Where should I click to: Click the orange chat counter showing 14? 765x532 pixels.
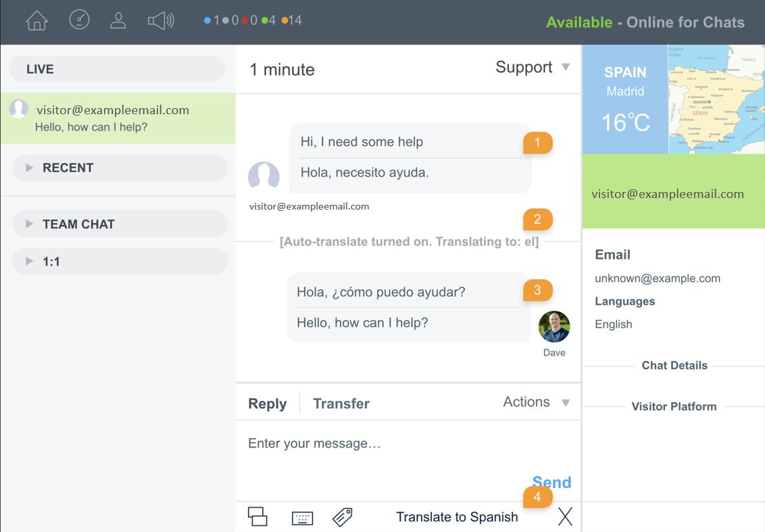(x=291, y=20)
